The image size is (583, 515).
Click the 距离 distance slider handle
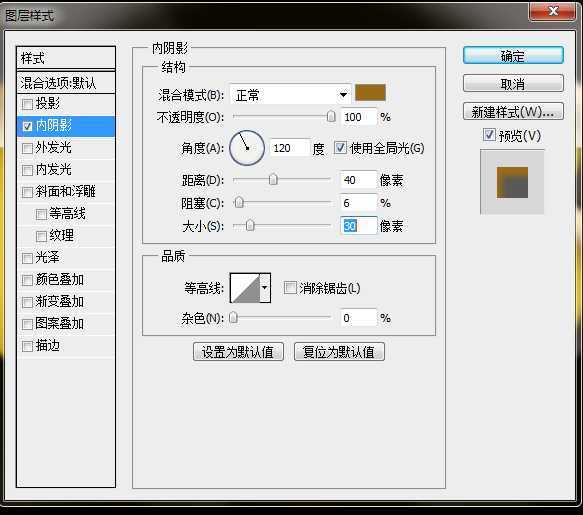(273, 179)
